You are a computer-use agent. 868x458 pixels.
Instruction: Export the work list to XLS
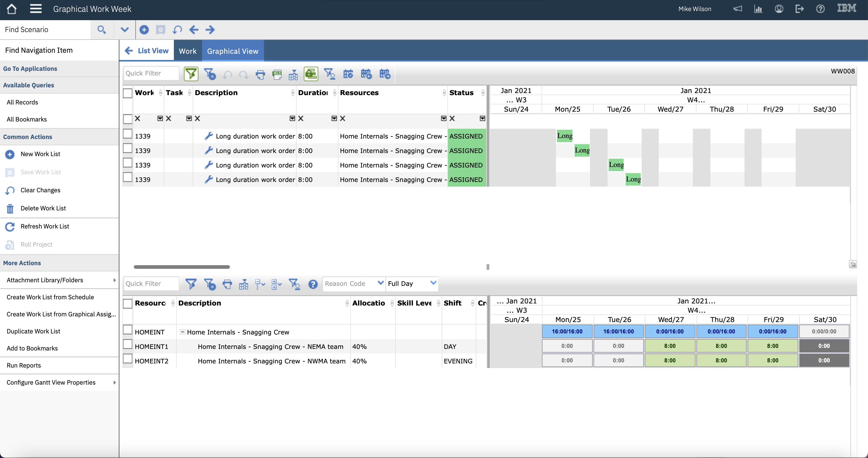[x=277, y=74]
